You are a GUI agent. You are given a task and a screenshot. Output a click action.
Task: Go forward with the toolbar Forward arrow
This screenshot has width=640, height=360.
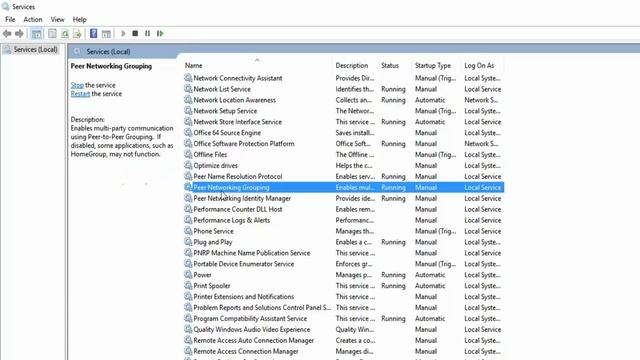(x=19, y=33)
